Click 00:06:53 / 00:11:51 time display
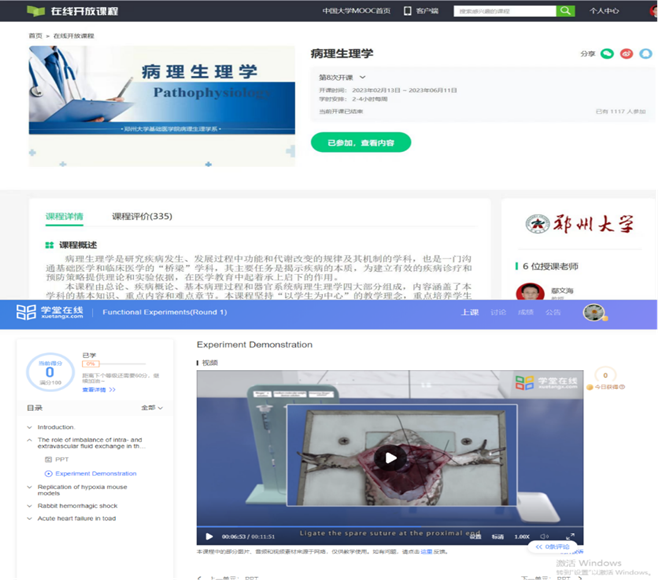Image resolution: width=658 pixels, height=580 pixels. 248,536
